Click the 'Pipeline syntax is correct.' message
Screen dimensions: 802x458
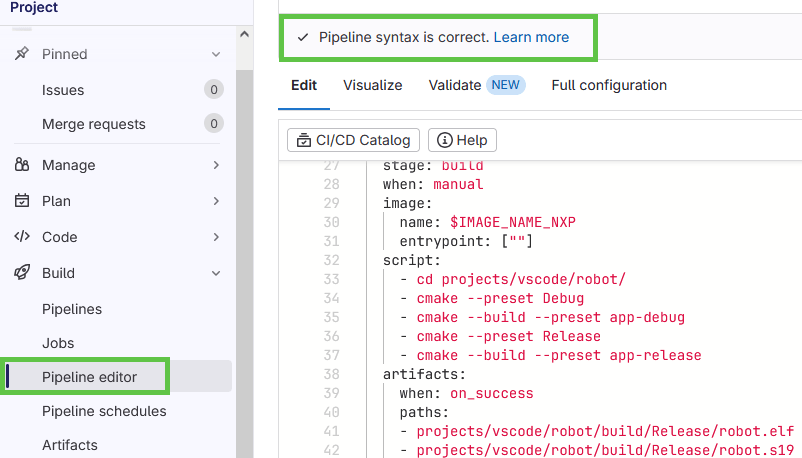(404, 37)
